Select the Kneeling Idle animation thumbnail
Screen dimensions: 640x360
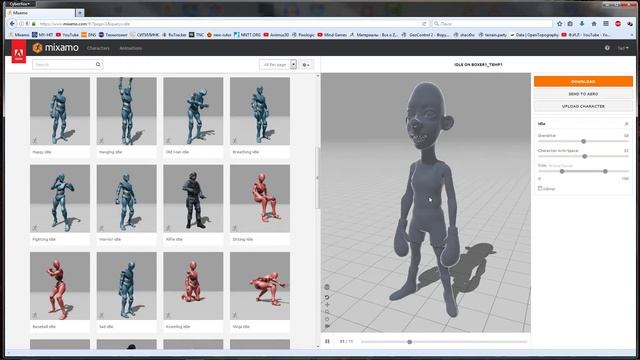tap(193, 286)
